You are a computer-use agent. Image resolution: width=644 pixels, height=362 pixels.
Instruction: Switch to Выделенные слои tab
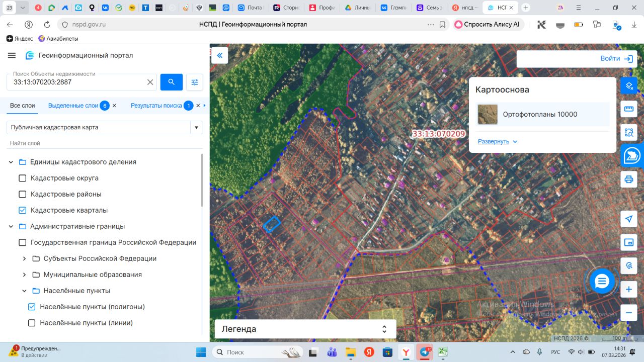pos(73,106)
